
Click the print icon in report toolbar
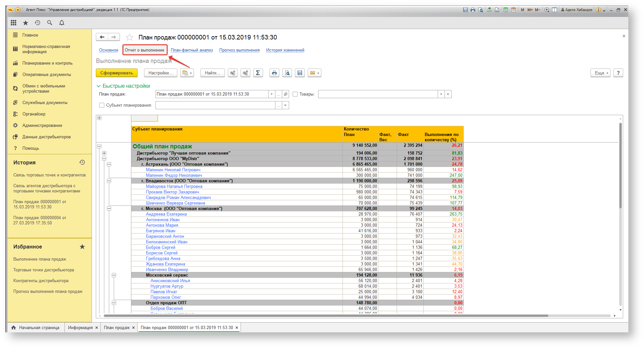coord(274,73)
